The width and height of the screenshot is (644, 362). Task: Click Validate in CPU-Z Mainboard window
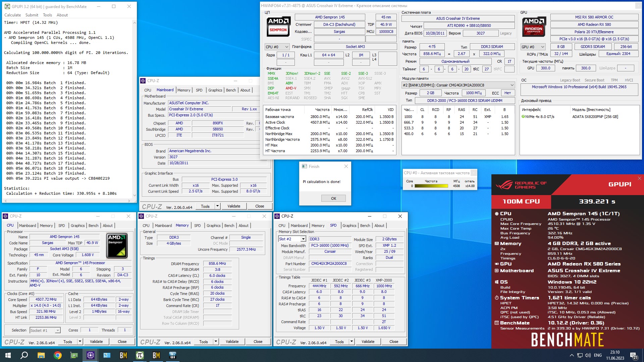[x=234, y=206]
